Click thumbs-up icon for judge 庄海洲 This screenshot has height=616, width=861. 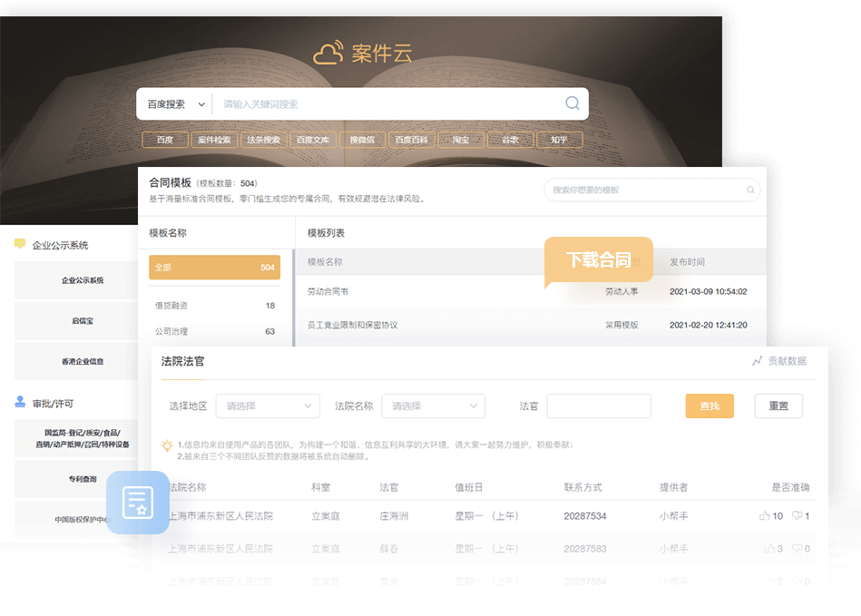(764, 516)
